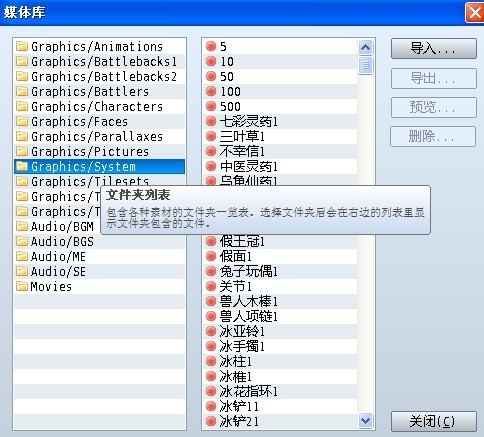Click the file list scrollbar thumb

tap(365, 65)
